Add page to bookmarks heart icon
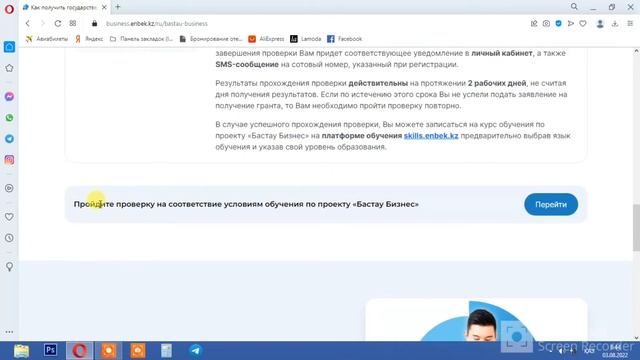Screen dimensions: 640x360 tap(583, 24)
